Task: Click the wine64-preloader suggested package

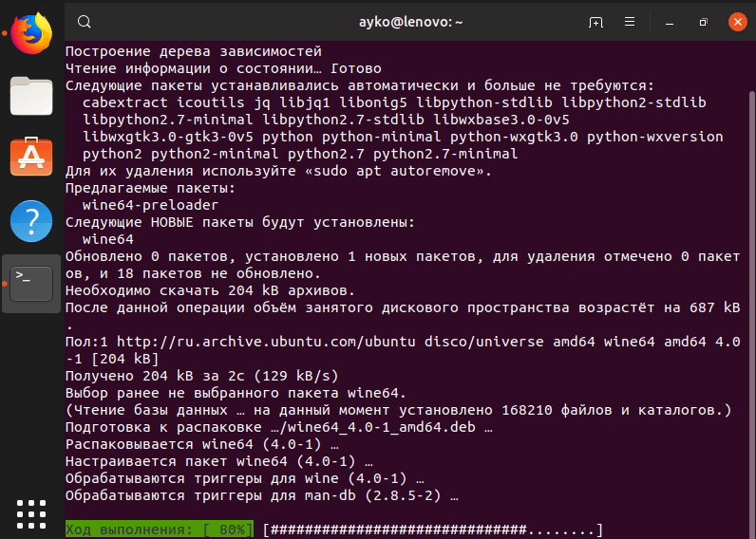Action: coord(150,205)
